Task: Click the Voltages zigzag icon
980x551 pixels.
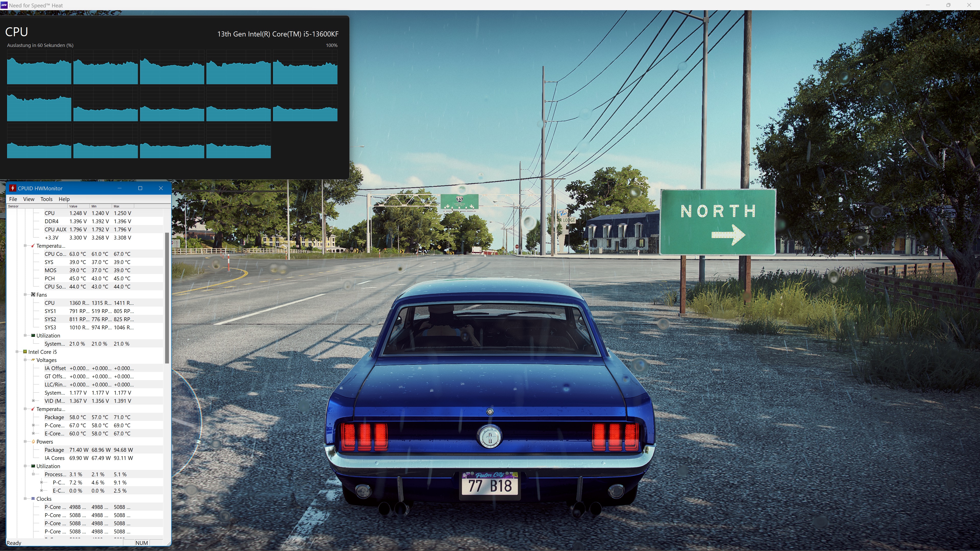Action: click(33, 360)
